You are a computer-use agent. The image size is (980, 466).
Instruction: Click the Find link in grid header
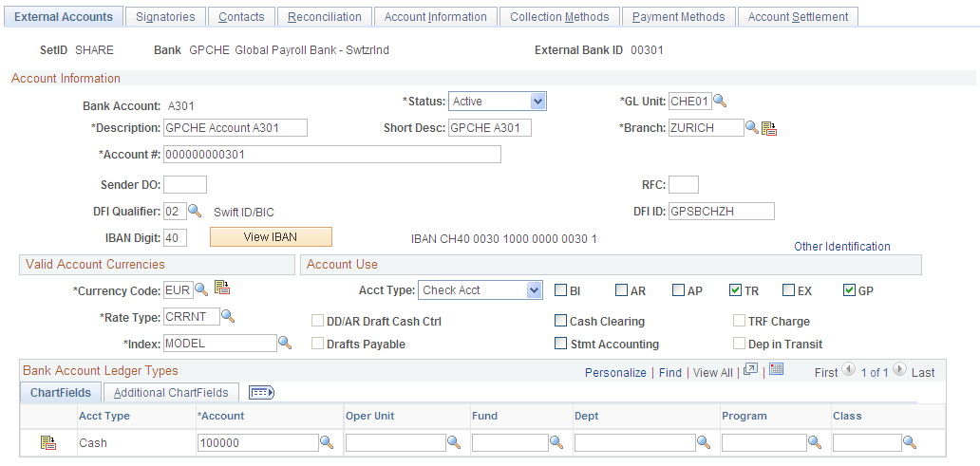pyautogui.click(x=670, y=372)
